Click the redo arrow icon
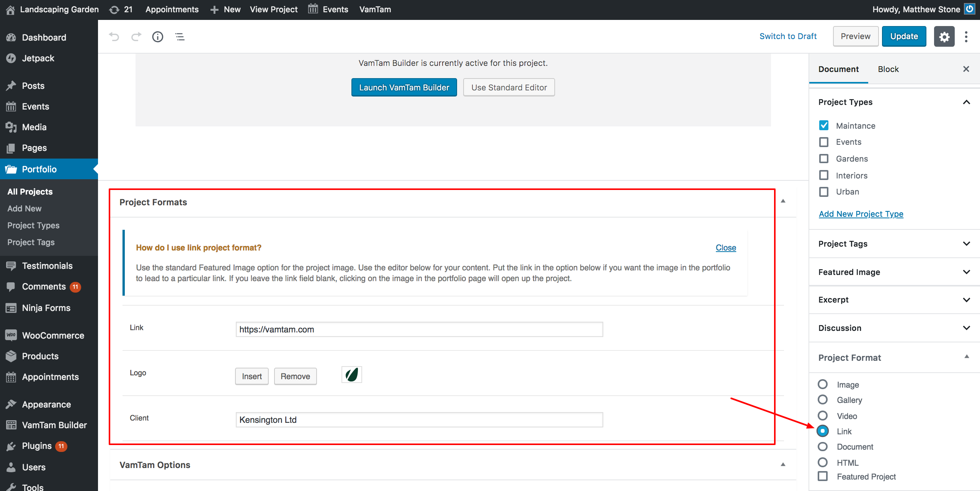980x491 pixels. [136, 37]
